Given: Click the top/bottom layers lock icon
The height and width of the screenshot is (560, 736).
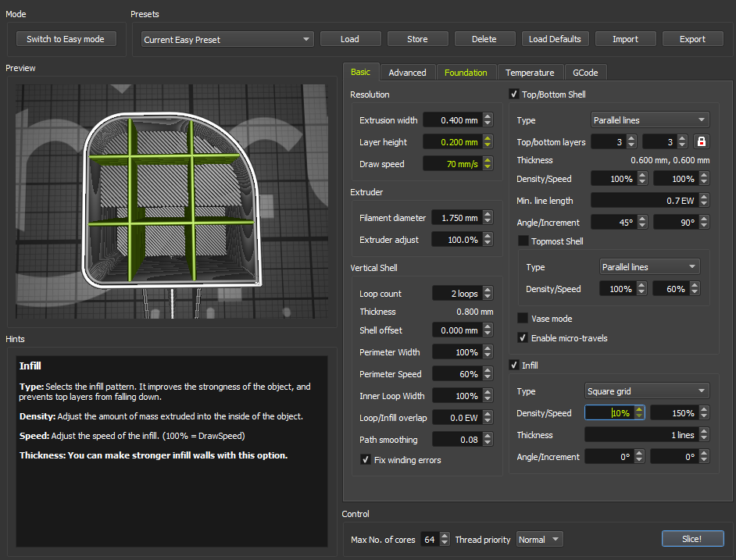Looking at the screenshot, I should (702, 141).
